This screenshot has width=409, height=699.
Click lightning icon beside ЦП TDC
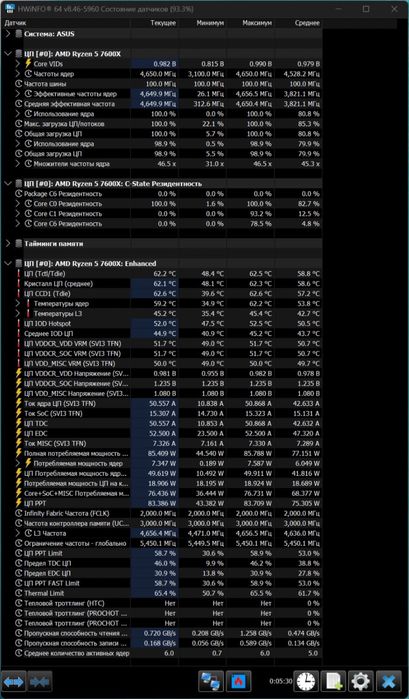coord(19,424)
